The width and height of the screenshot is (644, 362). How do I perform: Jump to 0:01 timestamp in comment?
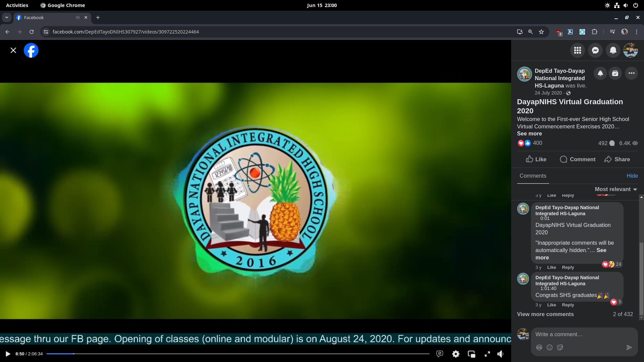545,218
